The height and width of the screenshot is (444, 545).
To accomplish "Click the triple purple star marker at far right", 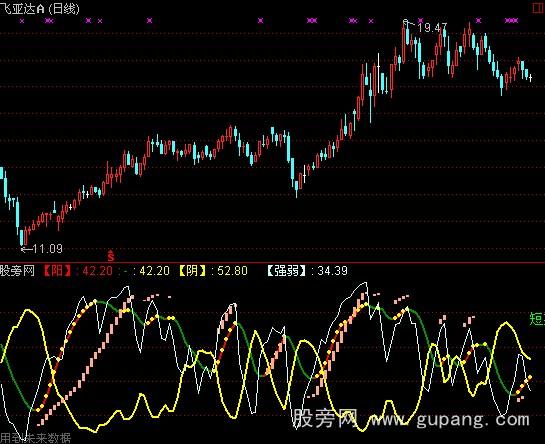I will pos(511,21).
